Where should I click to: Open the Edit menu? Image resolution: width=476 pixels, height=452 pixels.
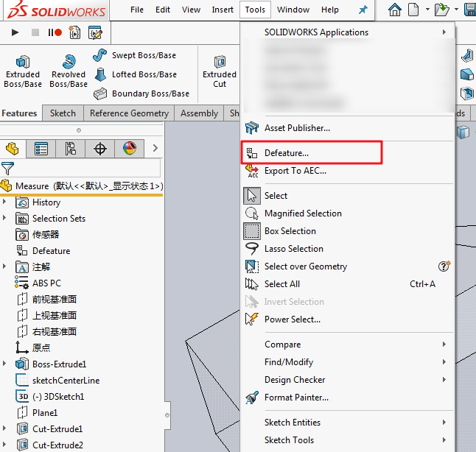point(163,10)
